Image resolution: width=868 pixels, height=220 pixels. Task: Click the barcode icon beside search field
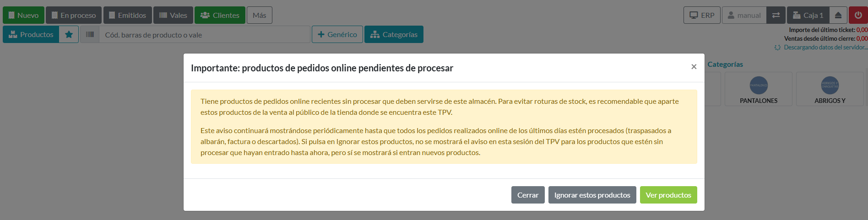(x=90, y=34)
